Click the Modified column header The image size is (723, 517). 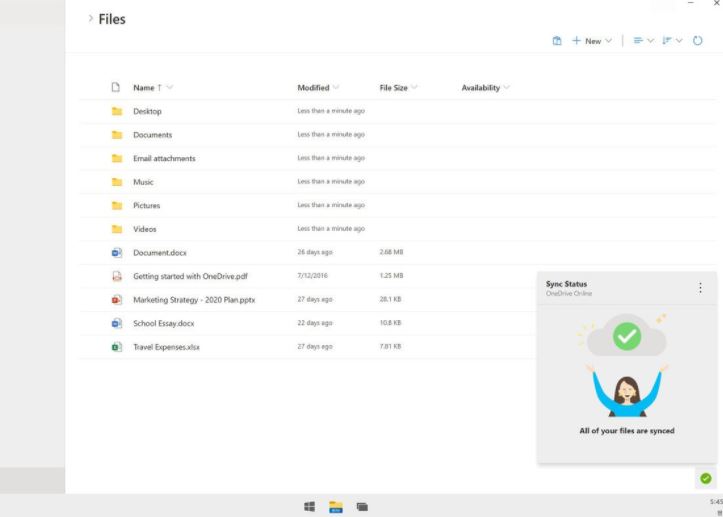pos(313,88)
